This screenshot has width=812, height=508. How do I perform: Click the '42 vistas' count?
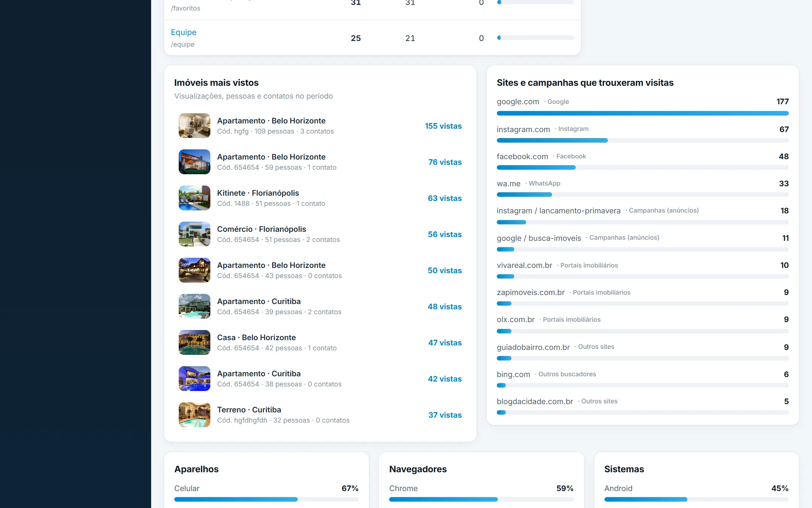(x=445, y=379)
